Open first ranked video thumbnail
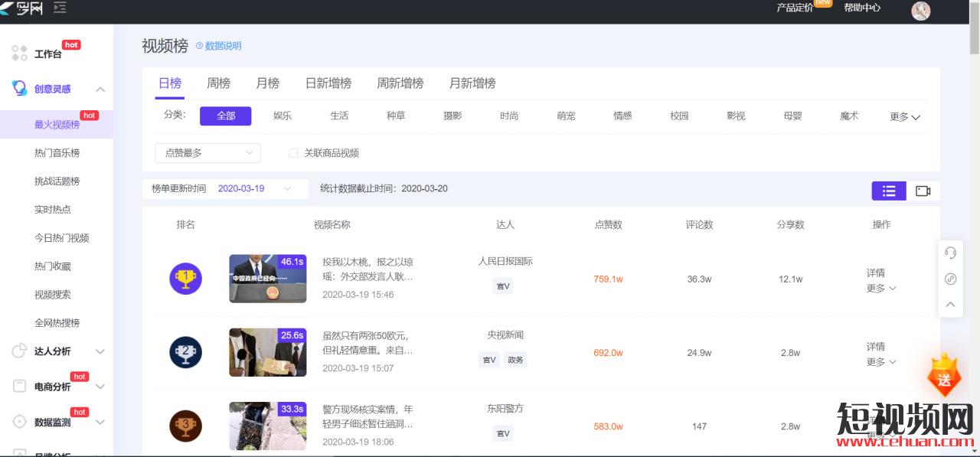The image size is (980, 457). tap(267, 279)
